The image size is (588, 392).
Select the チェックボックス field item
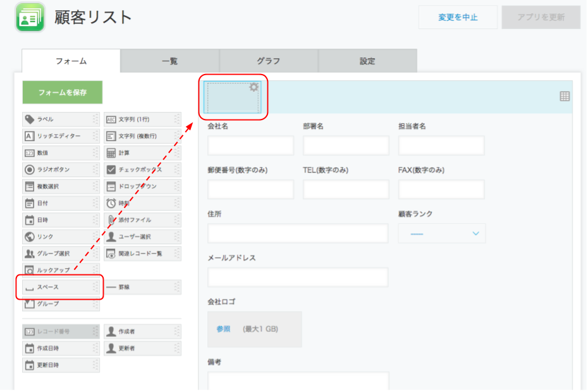coord(142,169)
